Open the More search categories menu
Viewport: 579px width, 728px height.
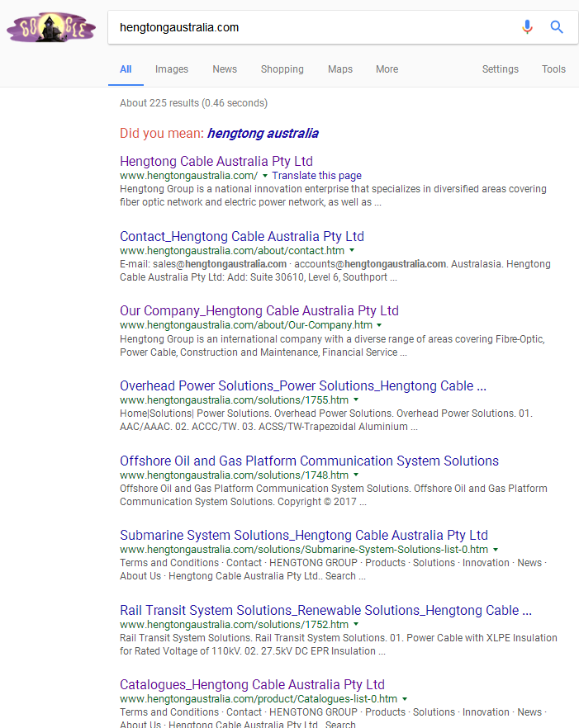point(387,69)
